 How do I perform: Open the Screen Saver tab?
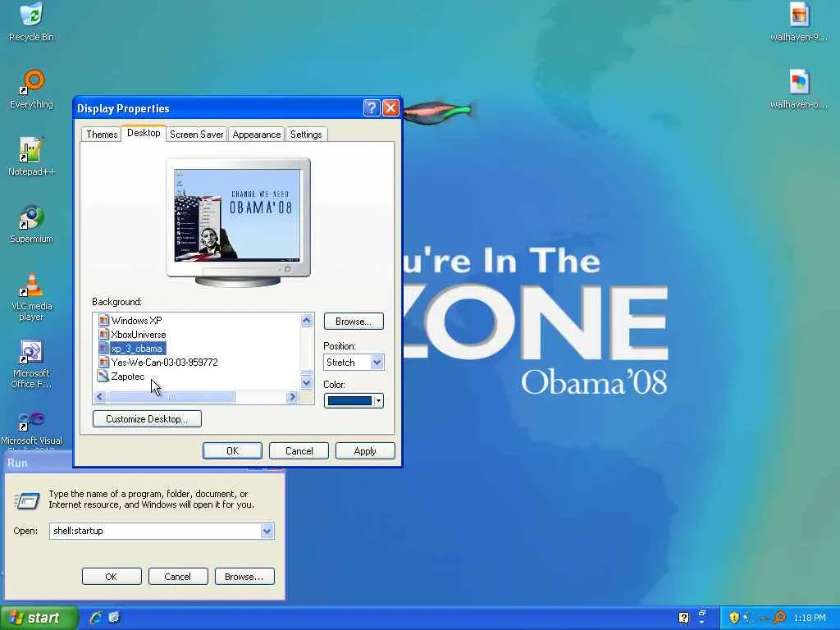pyautogui.click(x=197, y=134)
